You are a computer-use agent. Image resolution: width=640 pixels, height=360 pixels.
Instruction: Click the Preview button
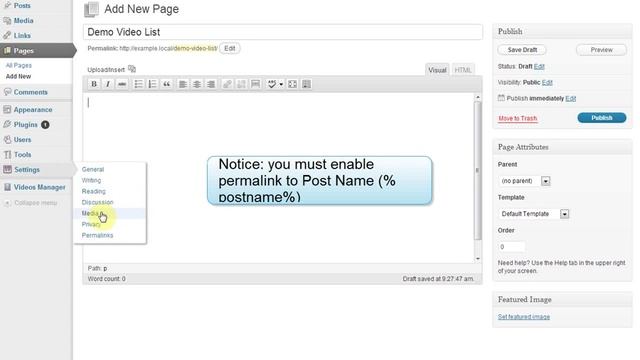(x=601, y=50)
